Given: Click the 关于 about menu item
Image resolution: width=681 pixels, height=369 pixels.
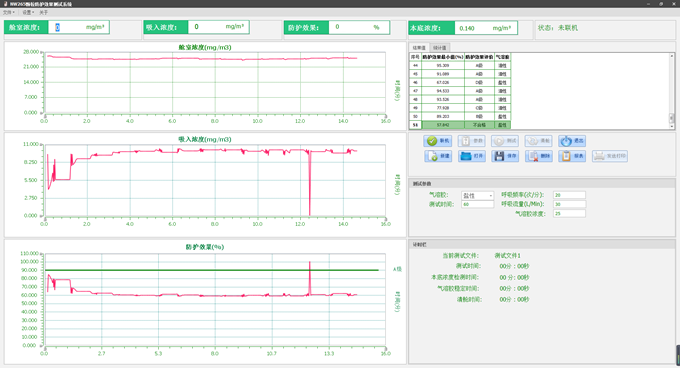Looking at the screenshot, I should (43, 13).
